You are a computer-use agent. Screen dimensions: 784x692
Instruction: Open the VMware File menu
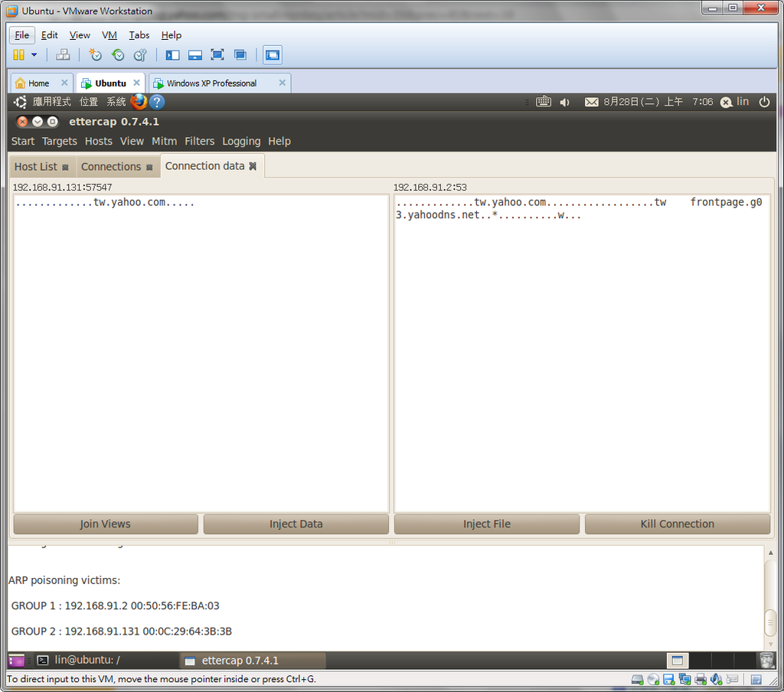click(x=22, y=35)
